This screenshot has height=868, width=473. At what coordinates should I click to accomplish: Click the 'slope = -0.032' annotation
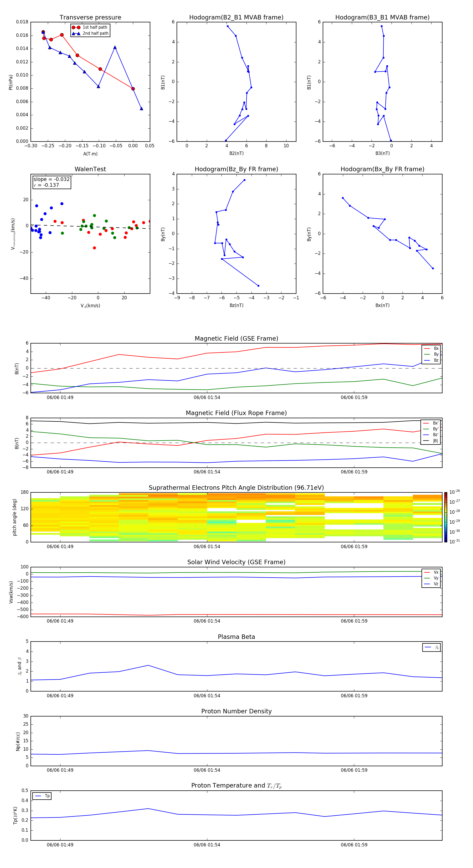pyautogui.click(x=52, y=179)
